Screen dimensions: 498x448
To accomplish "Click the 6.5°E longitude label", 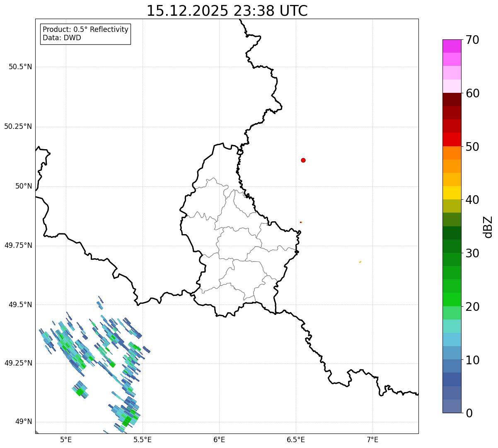I will [x=296, y=439].
